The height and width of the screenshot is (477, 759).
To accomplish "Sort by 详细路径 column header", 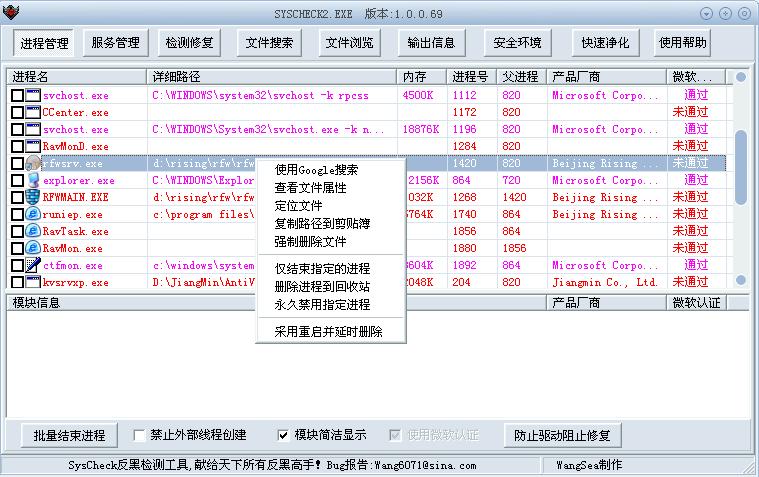I will 271,77.
